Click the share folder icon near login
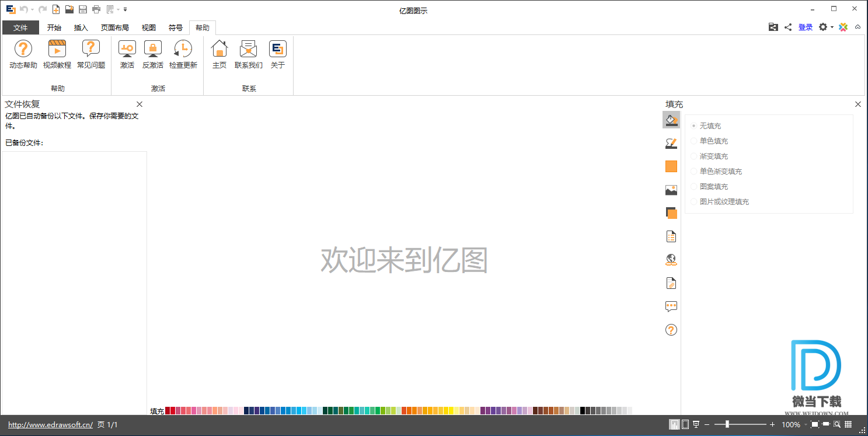The image size is (868, 436). coord(773,27)
